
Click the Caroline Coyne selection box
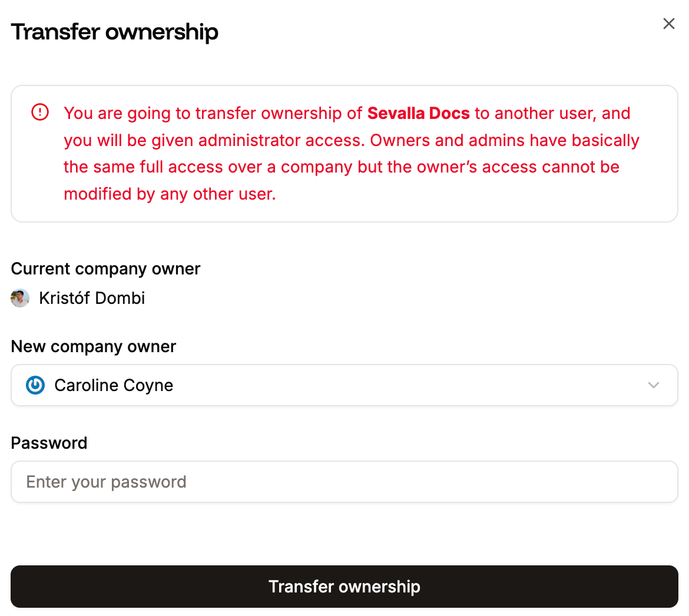(x=344, y=385)
